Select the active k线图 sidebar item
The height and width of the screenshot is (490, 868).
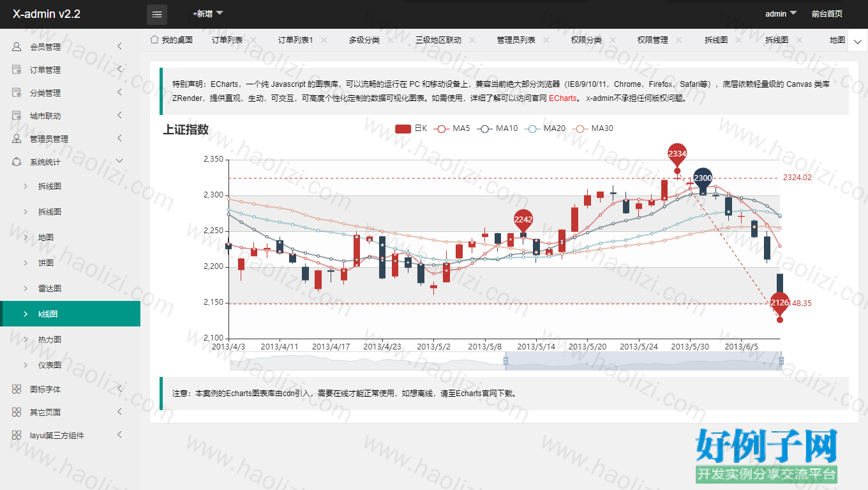pos(70,314)
